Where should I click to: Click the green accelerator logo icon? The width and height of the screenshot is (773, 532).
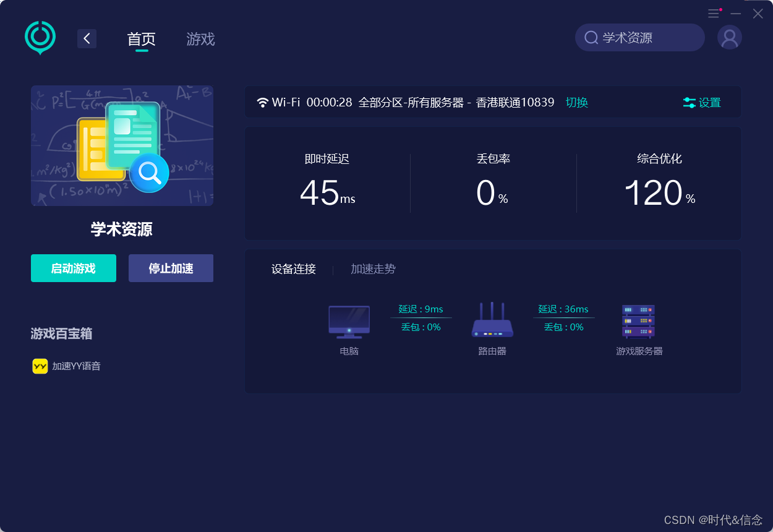coord(40,37)
